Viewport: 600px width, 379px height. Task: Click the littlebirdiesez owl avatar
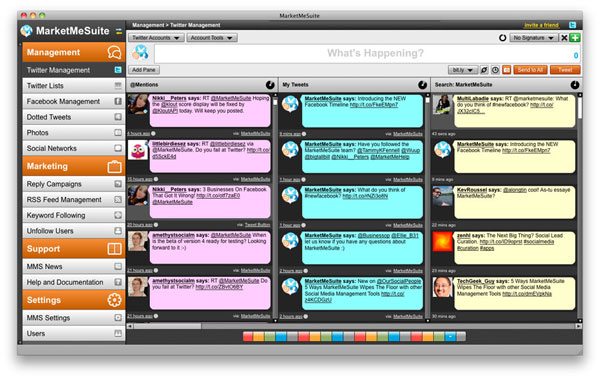(137, 150)
